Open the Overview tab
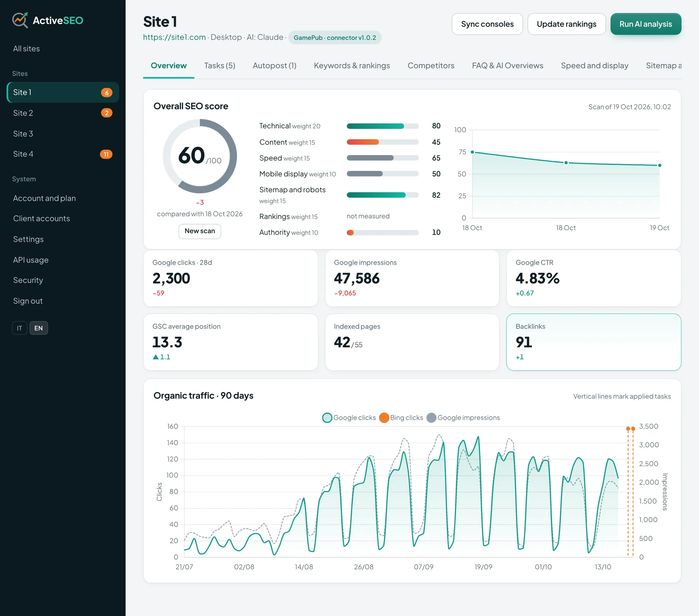 pyautogui.click(x=169, y=66)
